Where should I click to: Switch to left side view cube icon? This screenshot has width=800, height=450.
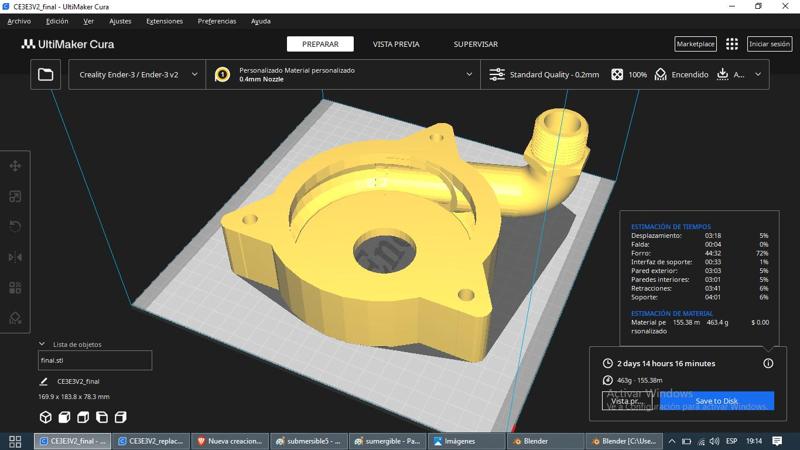(102, 417)
